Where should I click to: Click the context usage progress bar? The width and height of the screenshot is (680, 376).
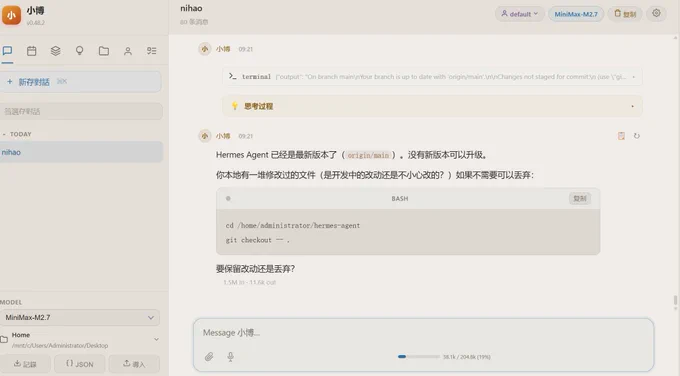pyautogui.click(x=419, y=356)
